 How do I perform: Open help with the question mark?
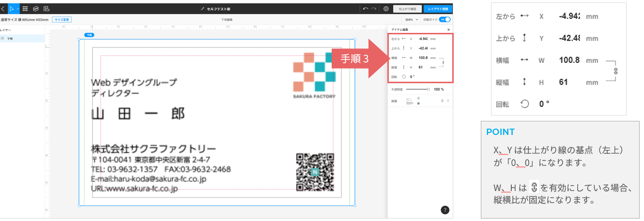pyautogui.click(x=445, y=210)
